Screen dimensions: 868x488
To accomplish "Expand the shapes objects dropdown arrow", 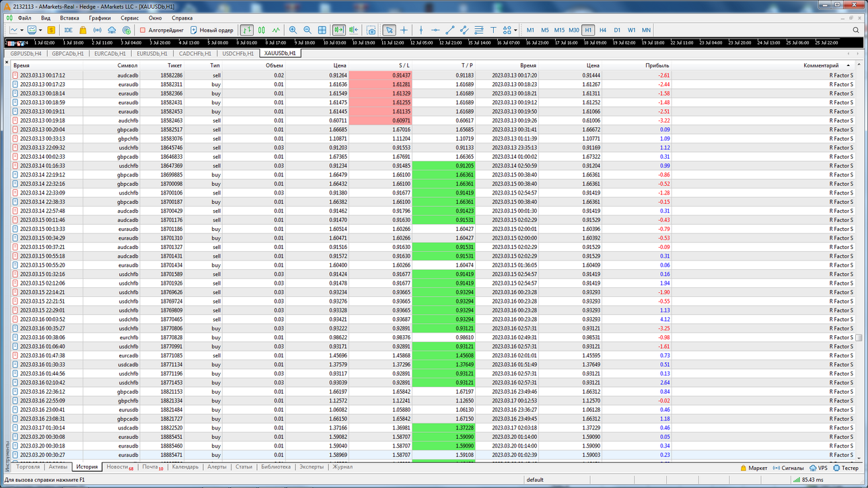I will pyautogui.click(x=515, y=30).
